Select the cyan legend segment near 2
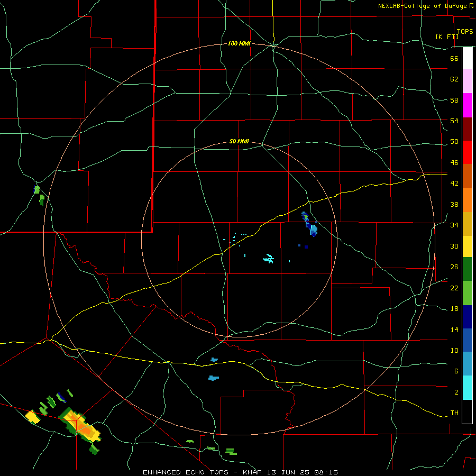 pos(467,388)
